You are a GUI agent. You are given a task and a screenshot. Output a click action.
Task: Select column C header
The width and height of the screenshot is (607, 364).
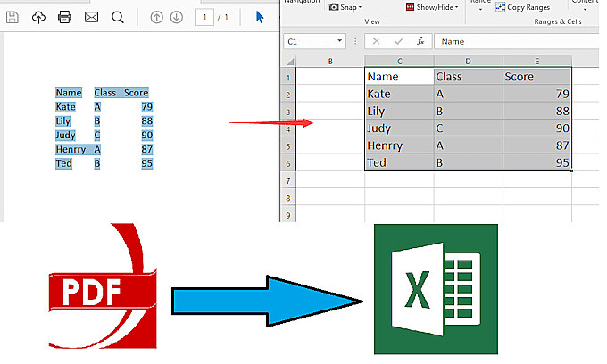(400, 62)
